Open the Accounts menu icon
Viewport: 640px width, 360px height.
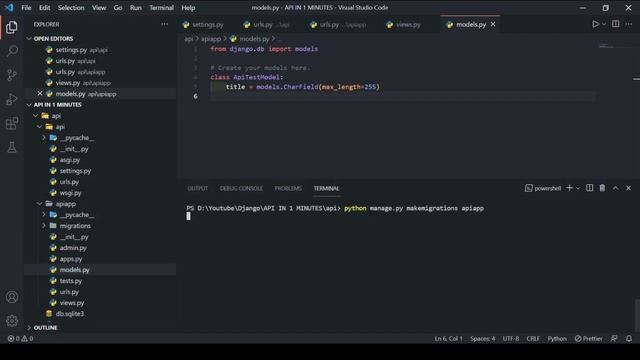coord(12,297)
